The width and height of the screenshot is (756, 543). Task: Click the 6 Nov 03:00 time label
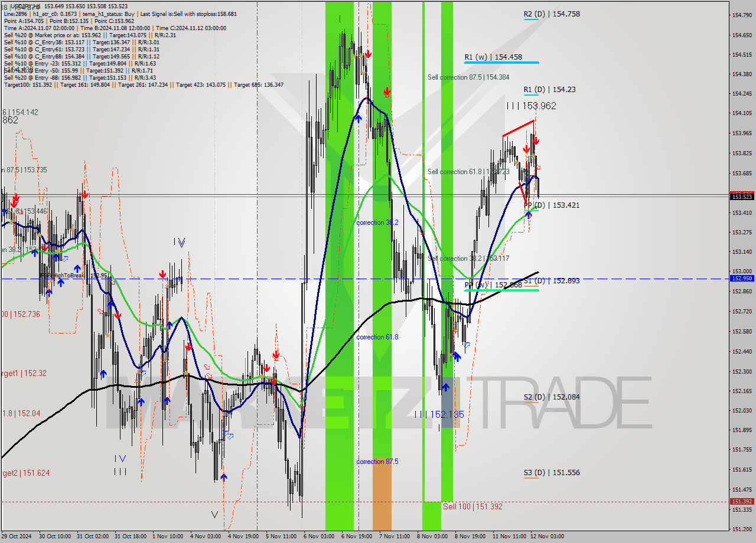[318, 537]
